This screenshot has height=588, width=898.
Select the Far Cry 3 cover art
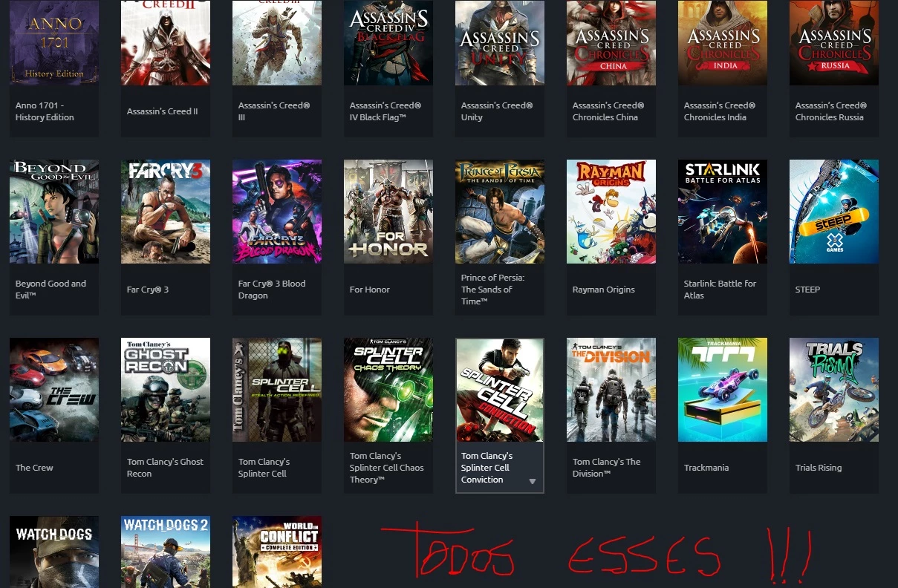[166, 212]
